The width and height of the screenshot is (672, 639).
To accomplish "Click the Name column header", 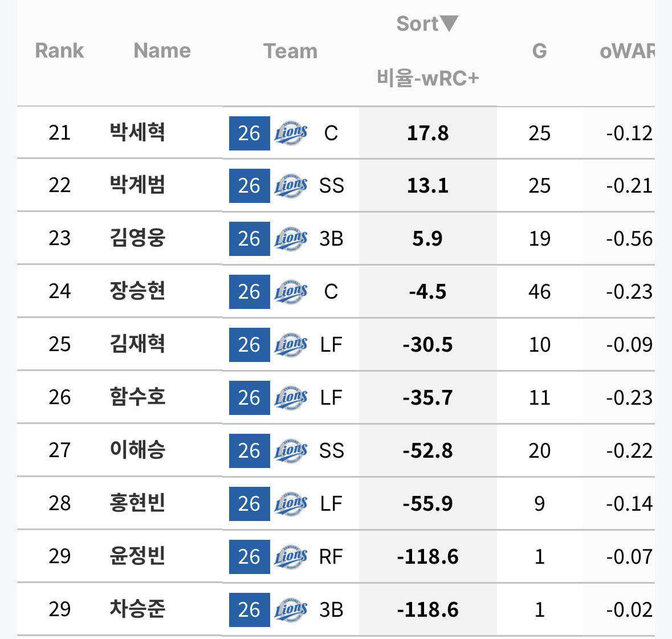I will 162,51.
